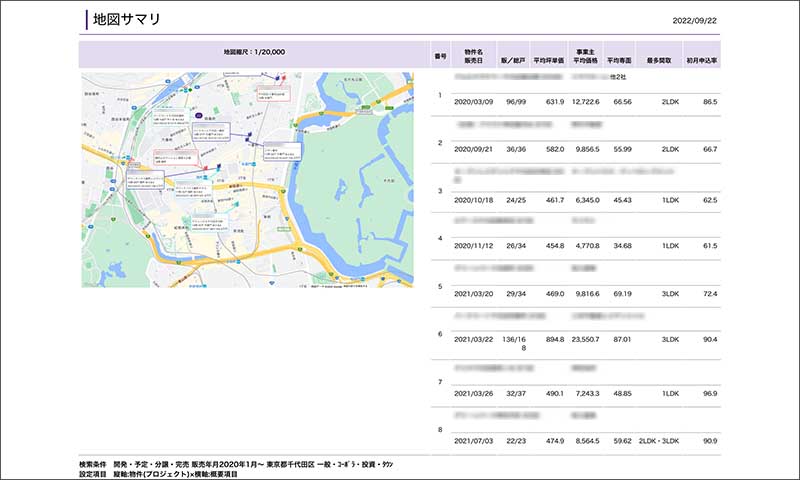
Task: Select the rate value 62.5
Action: (710, 200)
